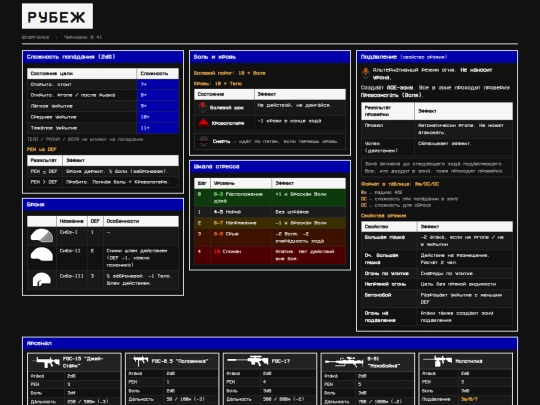Click the gun icon beside the -17 weapon name
Screen dimensions: 540x405
click(248, 361)
